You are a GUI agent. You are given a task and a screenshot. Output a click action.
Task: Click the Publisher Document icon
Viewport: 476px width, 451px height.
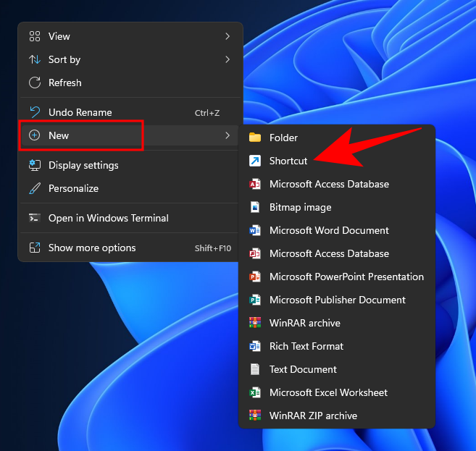click(x=254, y=300)
